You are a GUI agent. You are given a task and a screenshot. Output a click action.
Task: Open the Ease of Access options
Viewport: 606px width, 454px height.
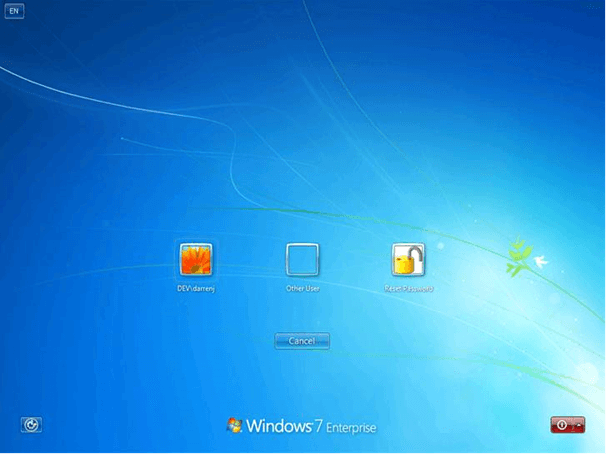click(x=31, y=425)
